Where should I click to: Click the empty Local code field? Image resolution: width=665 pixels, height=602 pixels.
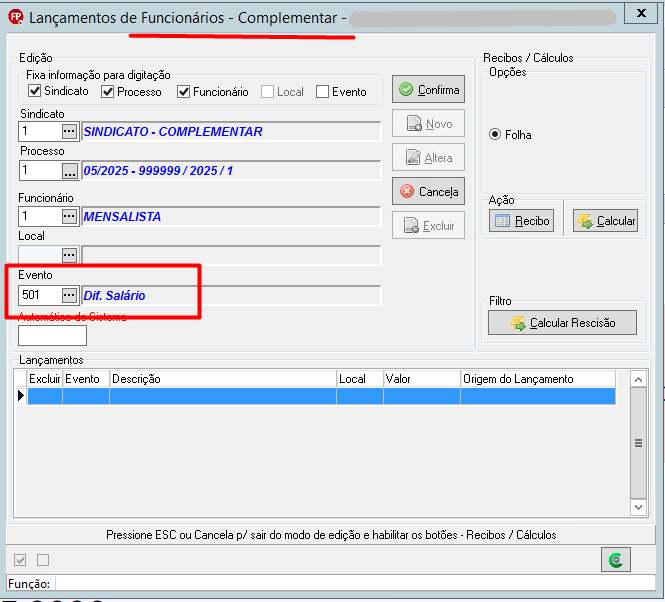click(x=40, y=255)
